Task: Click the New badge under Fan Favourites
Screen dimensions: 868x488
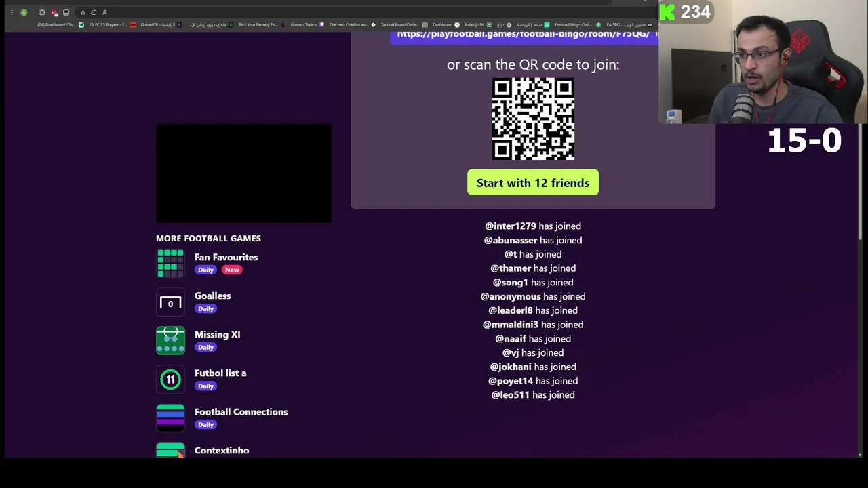Action: [232, 270]
